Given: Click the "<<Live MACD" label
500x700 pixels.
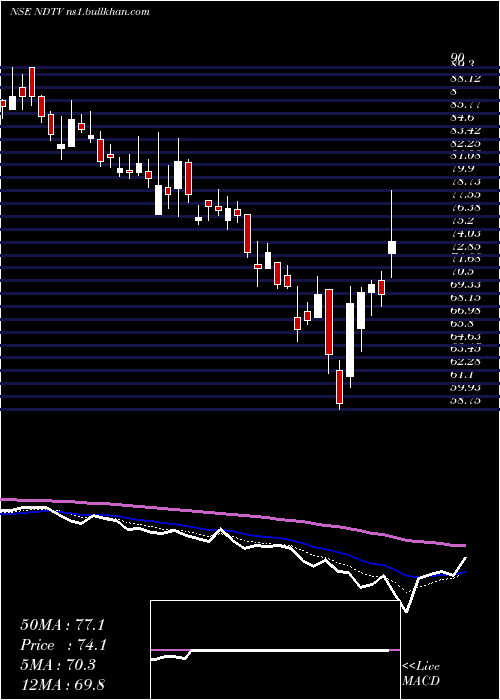Looking at the screenshot, I should click(x=421, y=674).
